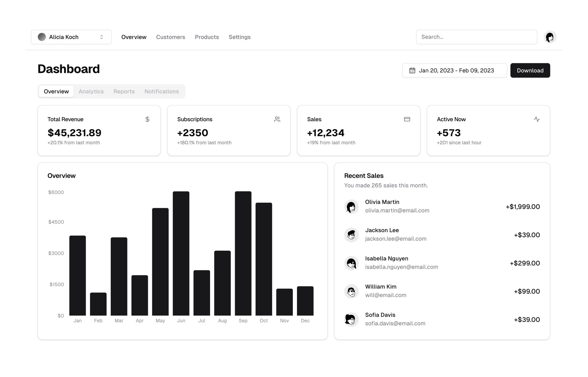
Task: Click the activity icon on Active Now card
Action: [537, 119]
